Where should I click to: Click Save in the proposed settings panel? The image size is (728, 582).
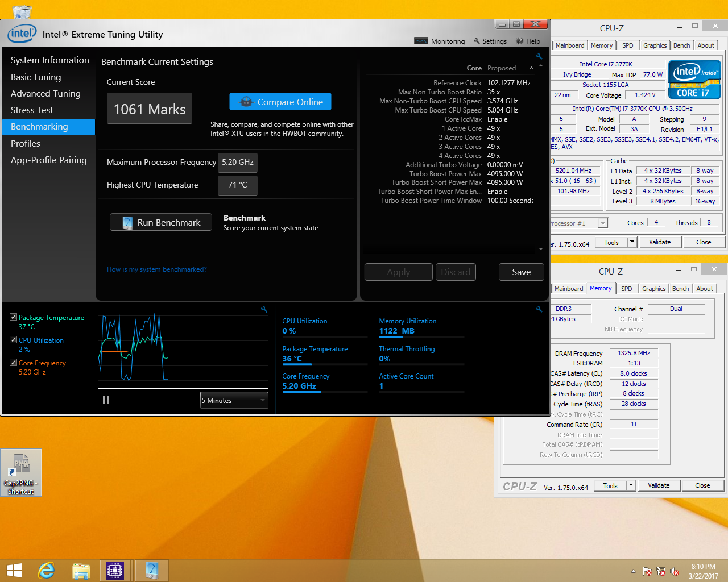coord(522,272)
